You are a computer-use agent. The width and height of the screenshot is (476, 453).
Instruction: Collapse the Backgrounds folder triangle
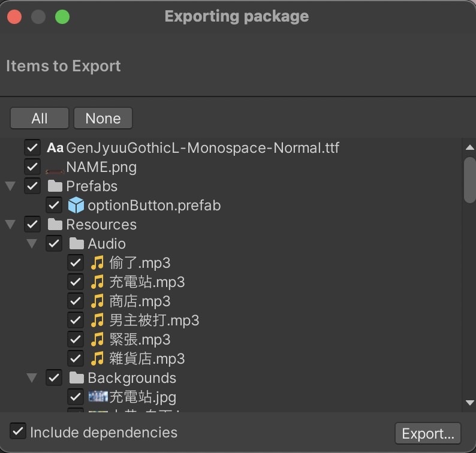coord(32,377)
